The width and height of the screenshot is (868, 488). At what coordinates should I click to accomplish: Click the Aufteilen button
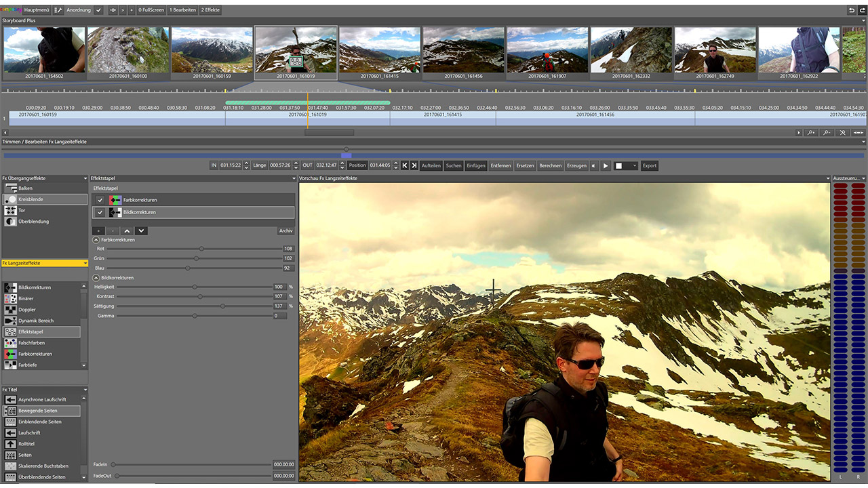pyautogui.click(x=431, y=165)
